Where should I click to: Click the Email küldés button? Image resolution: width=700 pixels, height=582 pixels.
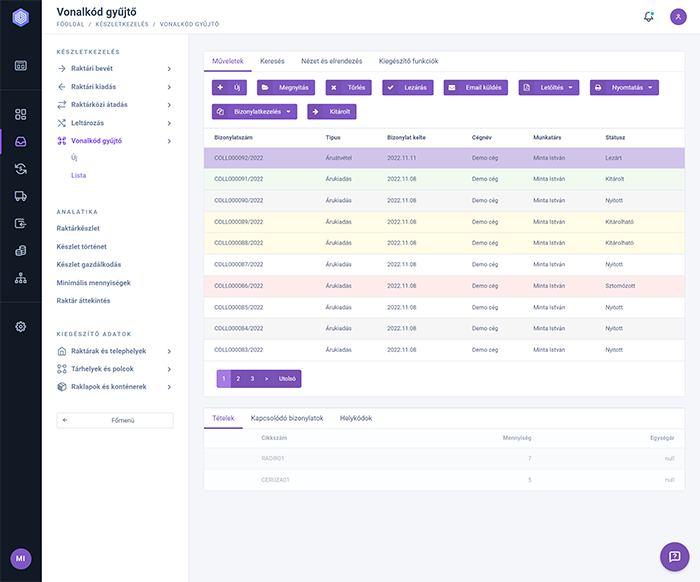476,88
